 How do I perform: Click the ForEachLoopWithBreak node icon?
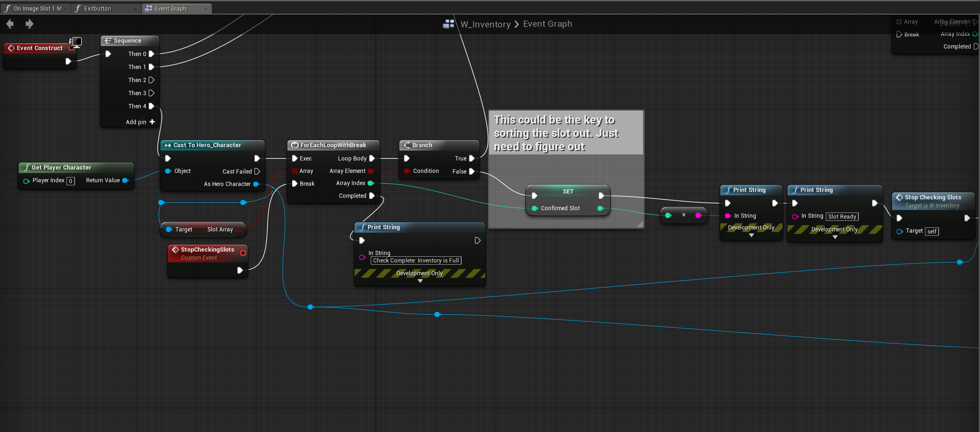(x=295, y=145)
